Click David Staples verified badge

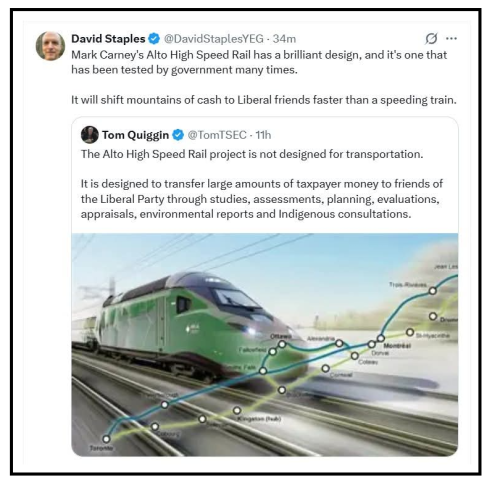[154, 39]
